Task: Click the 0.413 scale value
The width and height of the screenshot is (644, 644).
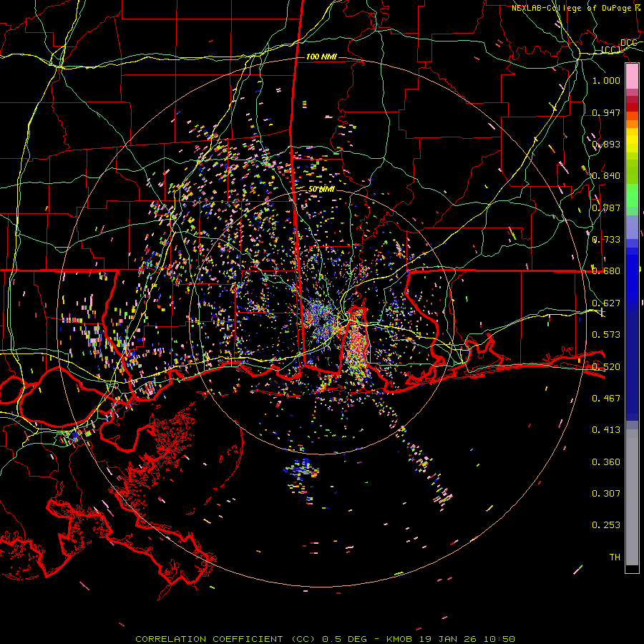Action: (606, 430)
